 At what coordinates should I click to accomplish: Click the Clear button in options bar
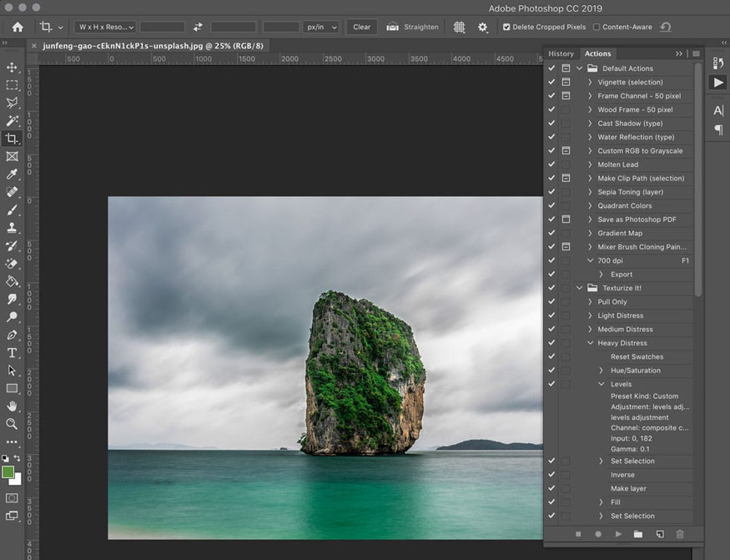(361, 27)
